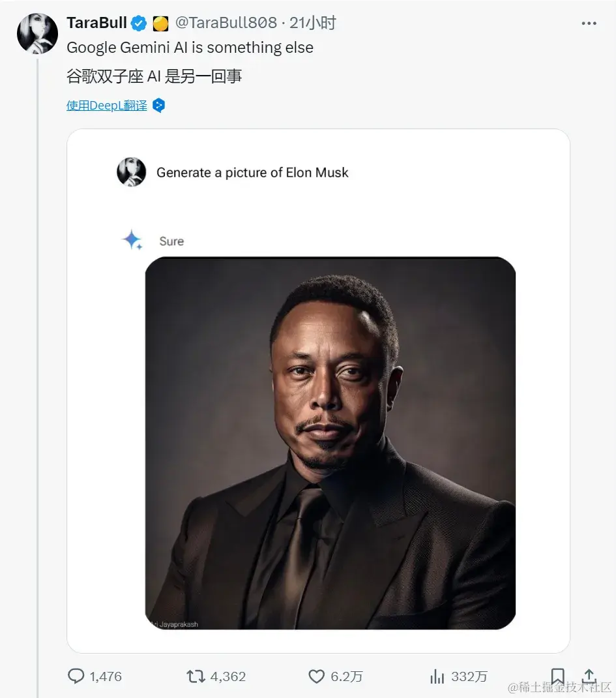
Task: Toggle the bookmark on this tweet
Action: tap(557, 676)
